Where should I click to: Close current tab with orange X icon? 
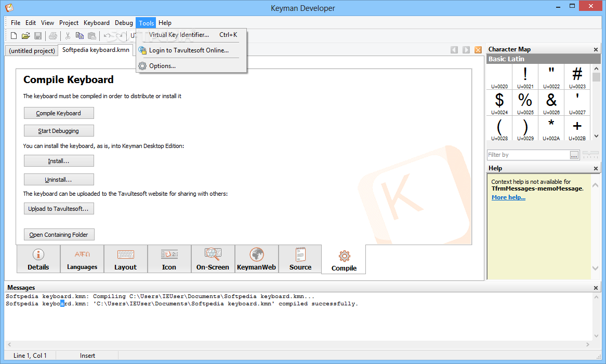click(478, 50)
